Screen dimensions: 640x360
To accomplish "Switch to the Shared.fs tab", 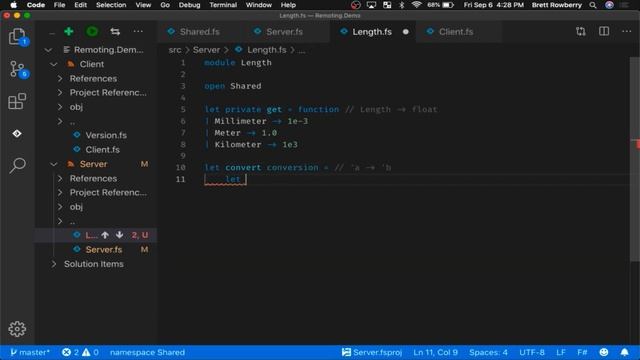I will [x=199, y=32].
